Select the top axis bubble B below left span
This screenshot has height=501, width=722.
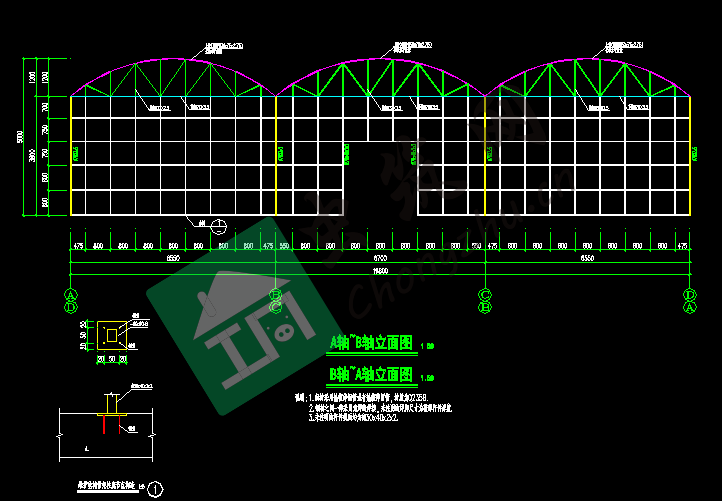pos(276,295)
